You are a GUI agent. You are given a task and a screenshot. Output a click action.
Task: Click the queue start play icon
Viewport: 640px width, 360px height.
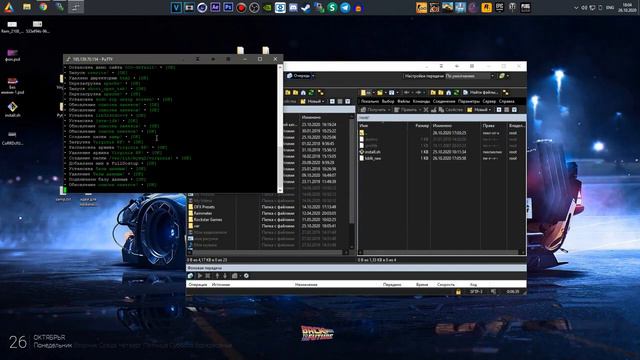[x=200, y=276]
